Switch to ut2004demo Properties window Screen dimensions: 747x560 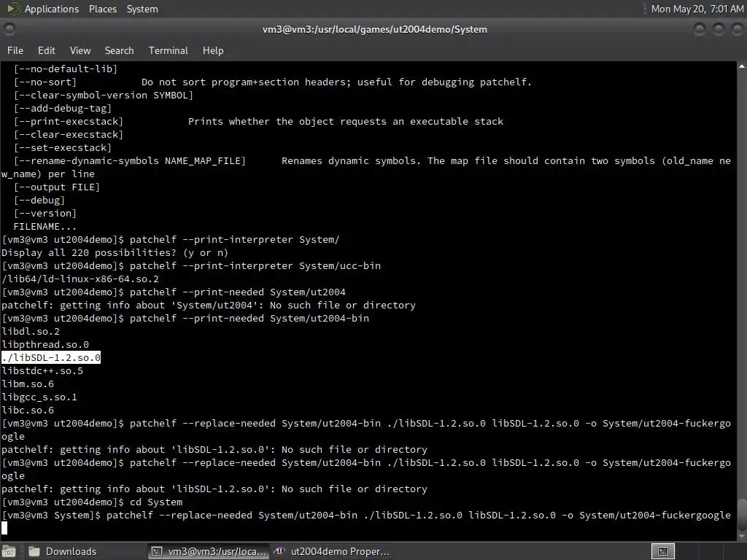tap(332, 551)
